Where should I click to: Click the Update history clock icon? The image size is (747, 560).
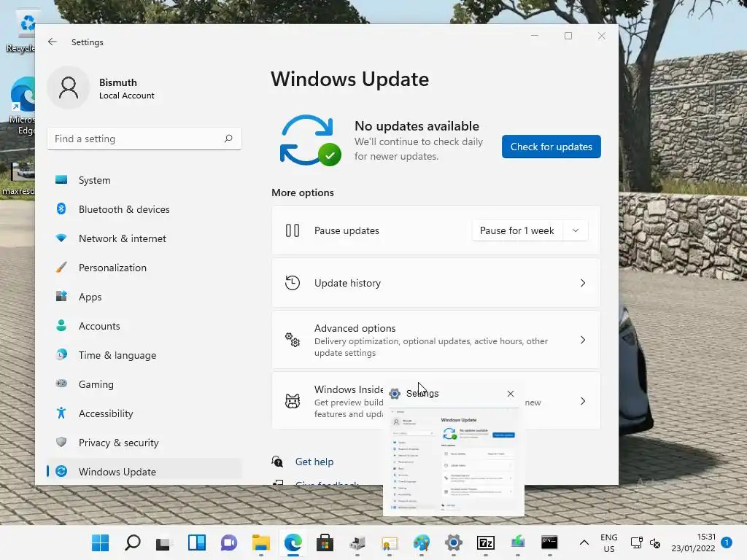click(293, 283)
